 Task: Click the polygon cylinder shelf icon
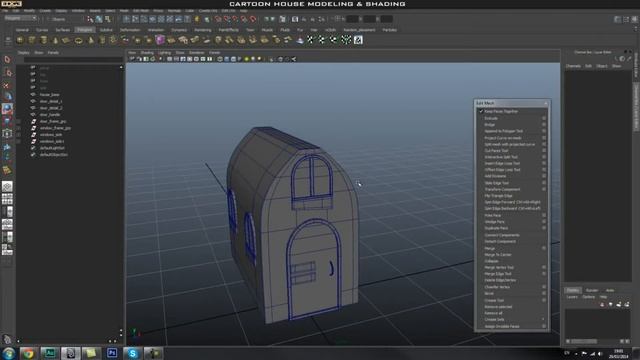tap(43, 40)
